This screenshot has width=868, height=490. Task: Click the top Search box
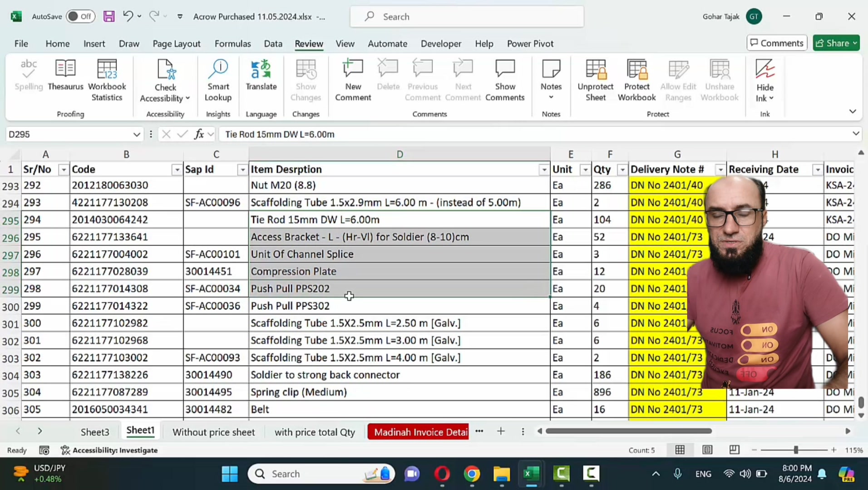point(467,17)
